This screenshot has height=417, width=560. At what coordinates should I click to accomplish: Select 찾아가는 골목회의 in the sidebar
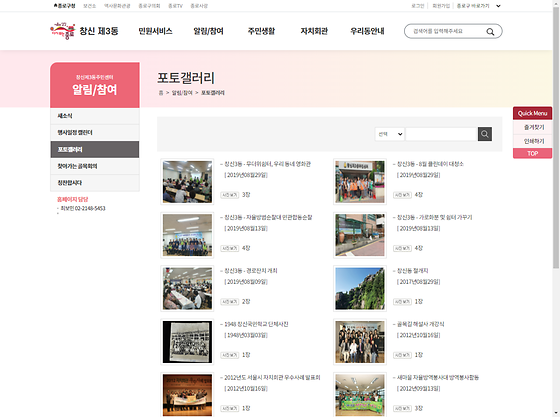pyautogui.click(x=95, y=166)
